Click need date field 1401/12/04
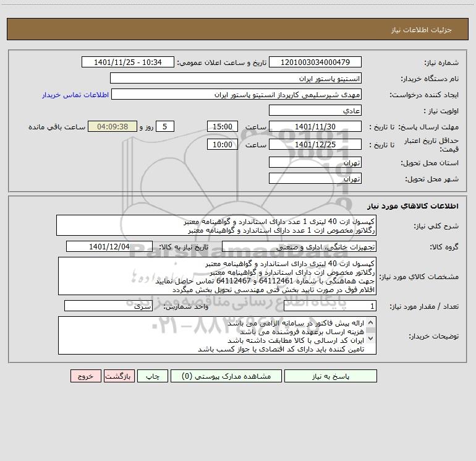 click(109, 247)
